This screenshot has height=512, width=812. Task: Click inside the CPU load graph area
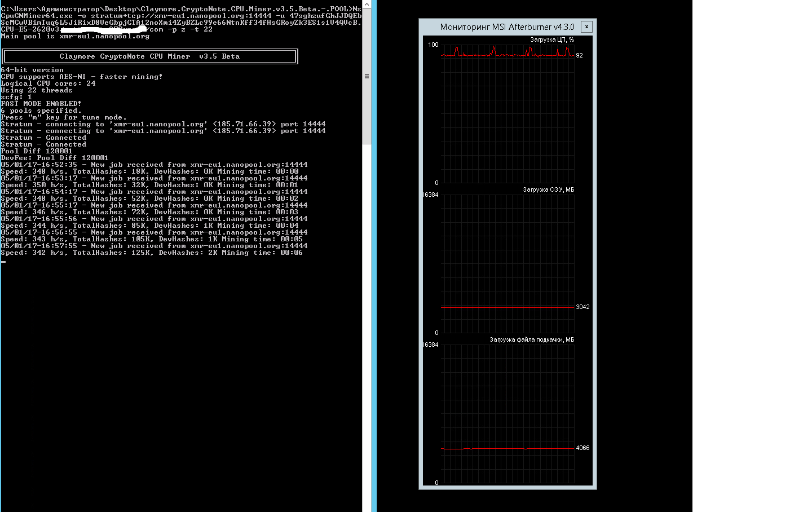(507, 114)
